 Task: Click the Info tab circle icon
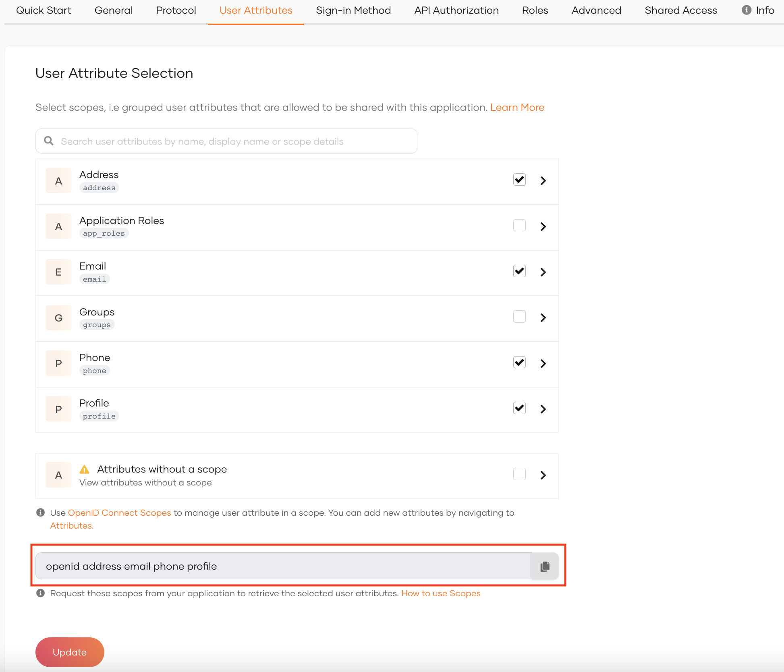[746, 10]
